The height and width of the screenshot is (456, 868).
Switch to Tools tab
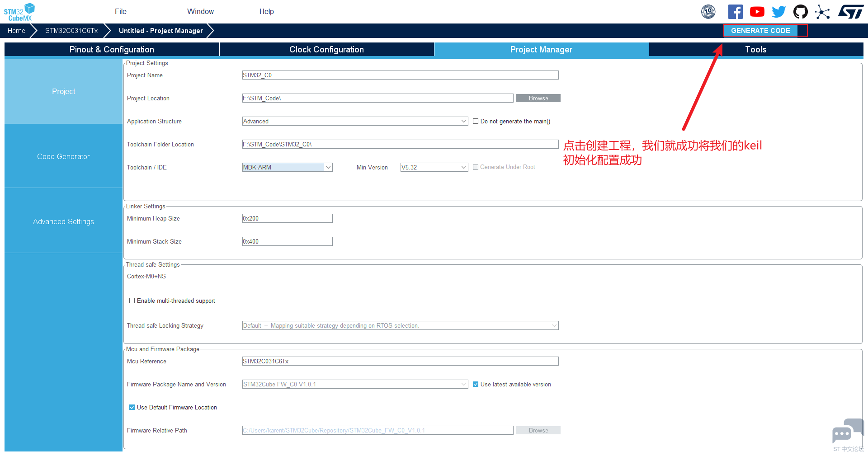[x=756, y=49]
